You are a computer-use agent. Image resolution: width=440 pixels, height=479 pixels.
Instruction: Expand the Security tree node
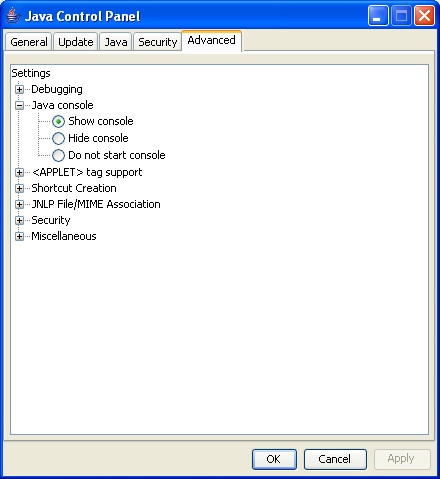19,220
